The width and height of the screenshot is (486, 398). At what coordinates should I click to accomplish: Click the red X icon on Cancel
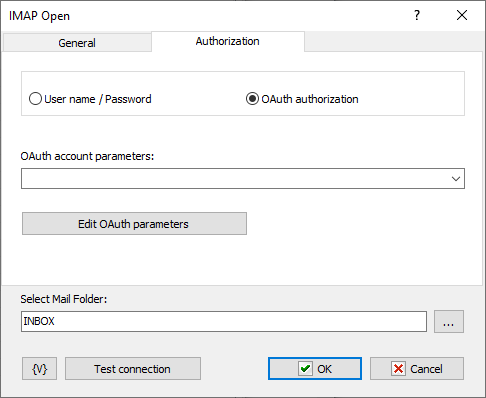coord(398,369)
